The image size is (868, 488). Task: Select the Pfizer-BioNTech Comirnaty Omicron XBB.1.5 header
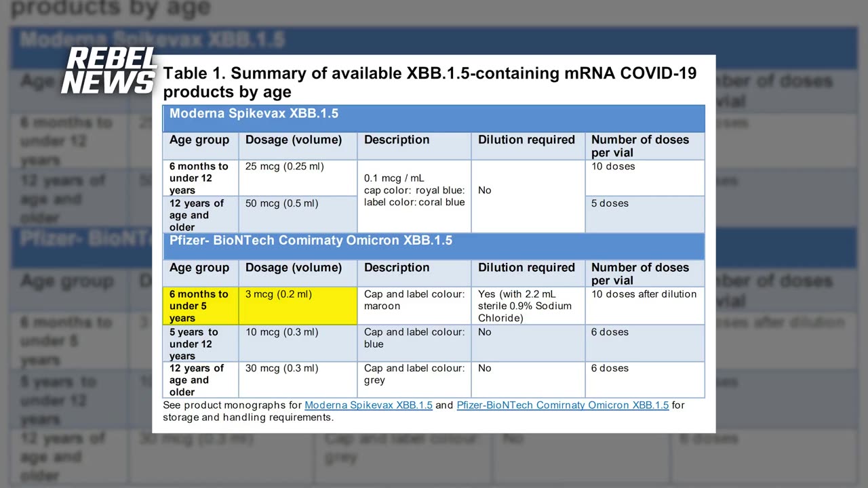coord(433,247)
